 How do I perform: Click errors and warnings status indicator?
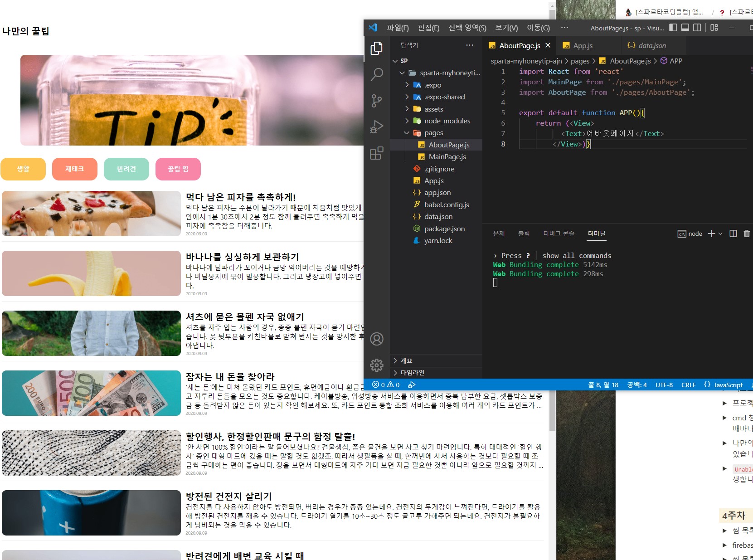tap(386, 385)
